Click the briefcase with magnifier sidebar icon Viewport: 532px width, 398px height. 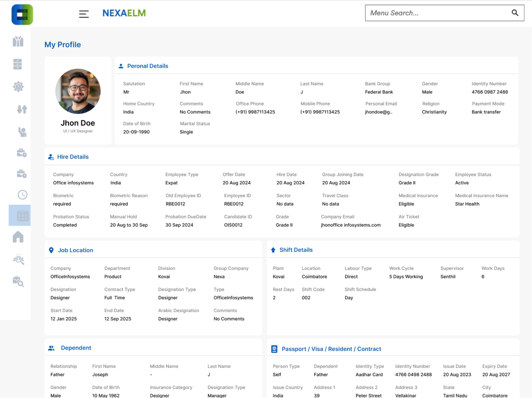18,282
